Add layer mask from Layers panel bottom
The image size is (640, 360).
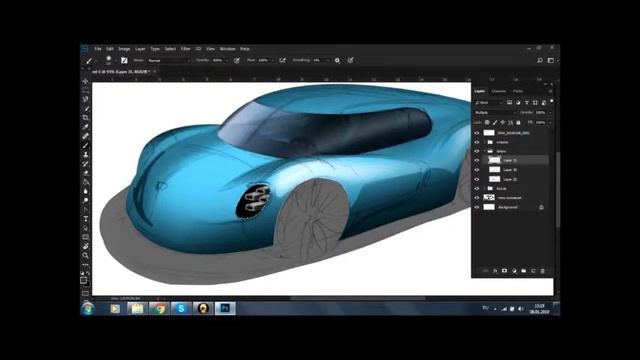504,271
